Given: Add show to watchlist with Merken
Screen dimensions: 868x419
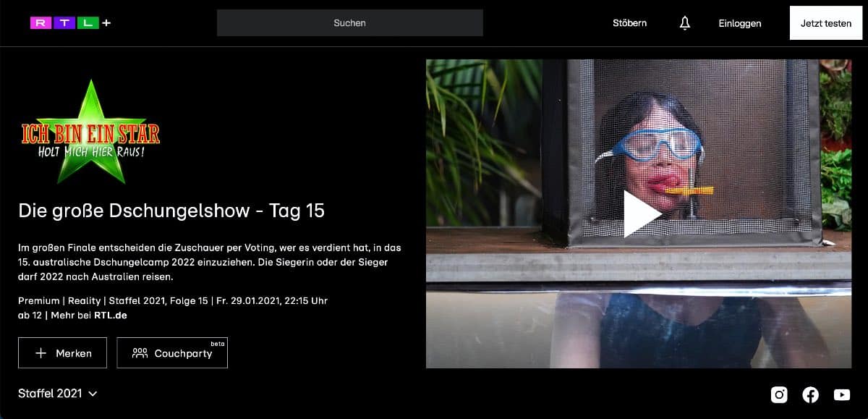Looking at the screenshot, I should 63,353.
